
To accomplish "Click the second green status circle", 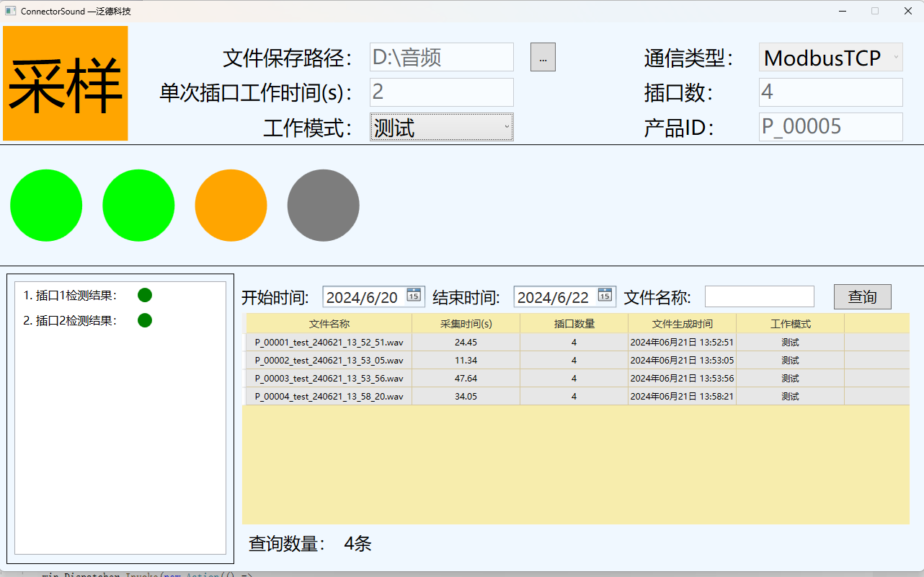I will point(138,206).
